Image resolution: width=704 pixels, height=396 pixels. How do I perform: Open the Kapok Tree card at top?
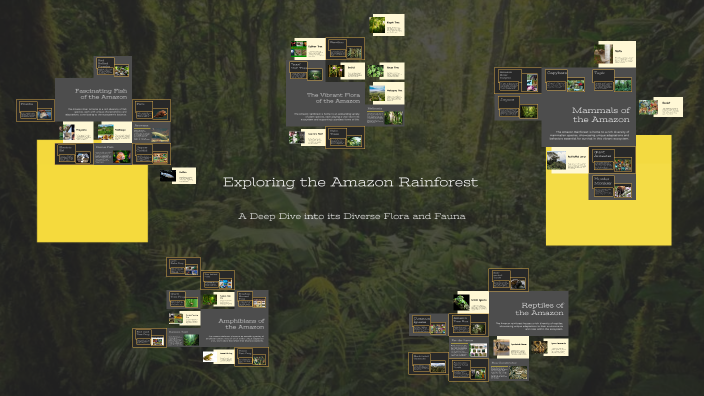click(387, 25)
